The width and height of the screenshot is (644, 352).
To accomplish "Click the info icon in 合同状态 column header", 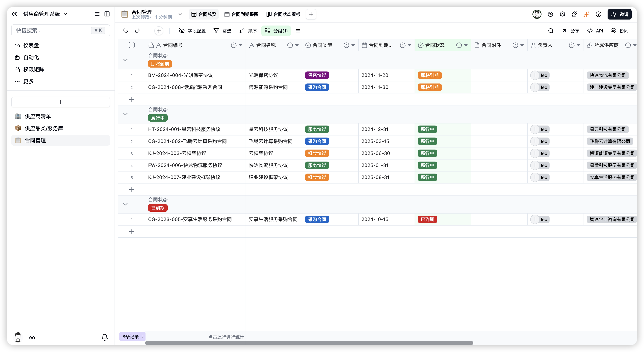I will click(x=459, y=45).
